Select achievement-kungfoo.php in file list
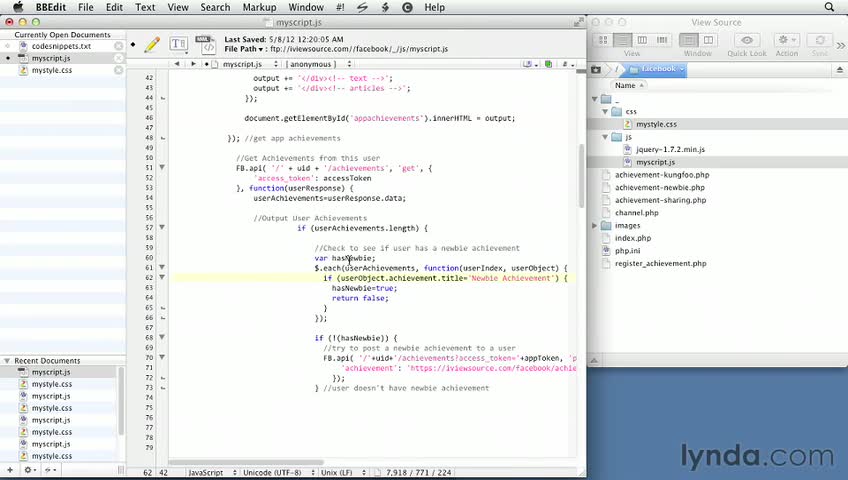The image size is (848, 480). click(662, 175)
